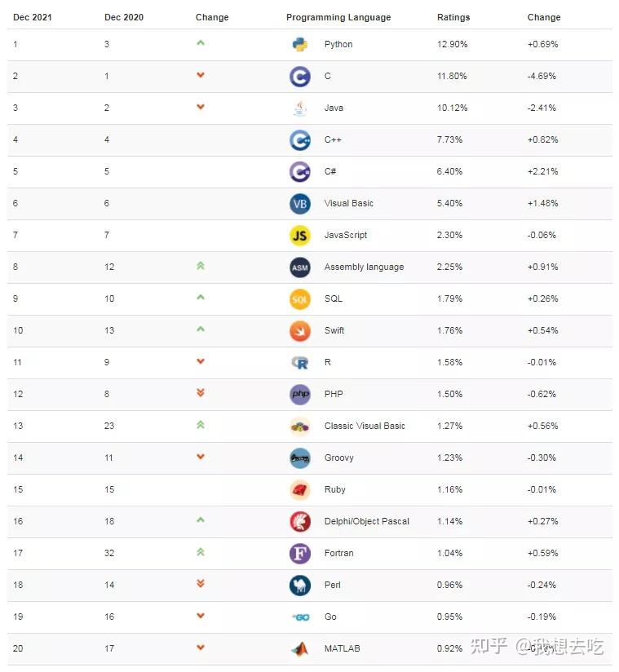
Task: Click the Classic Visual Basic language name
Action: pos(365,427)
